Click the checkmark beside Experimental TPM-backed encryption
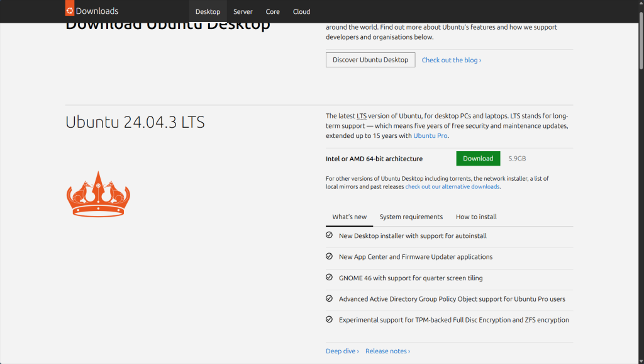 [x=329, y=320]
